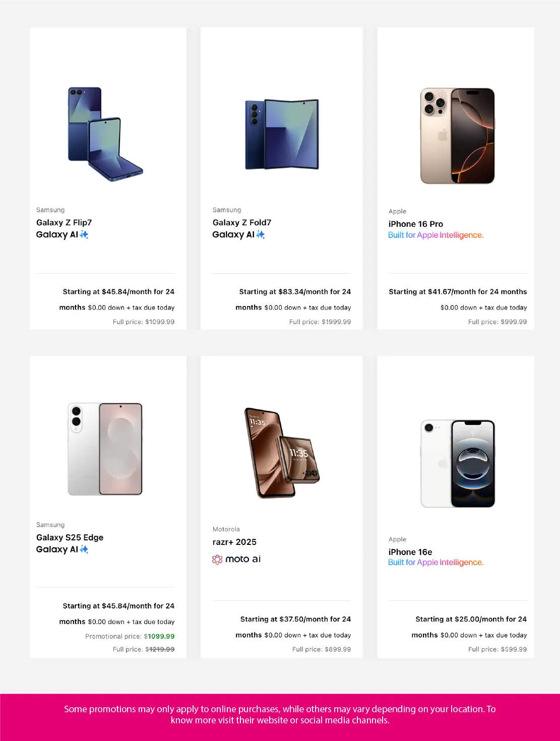The height and width of the screenshot is (741, 560).
Task: Open the Galaxy S25 Edge title link
Action: (70, 537)
